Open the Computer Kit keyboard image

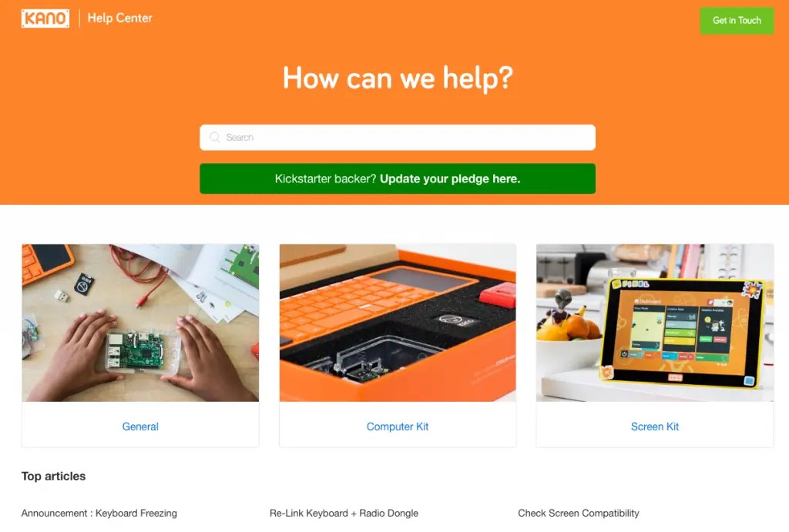tap(398, 323)
